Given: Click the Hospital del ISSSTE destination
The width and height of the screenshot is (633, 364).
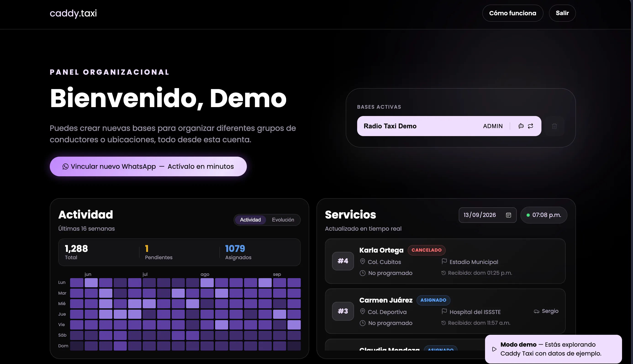Looking at the screenshot, I should (x=475, y=312).
